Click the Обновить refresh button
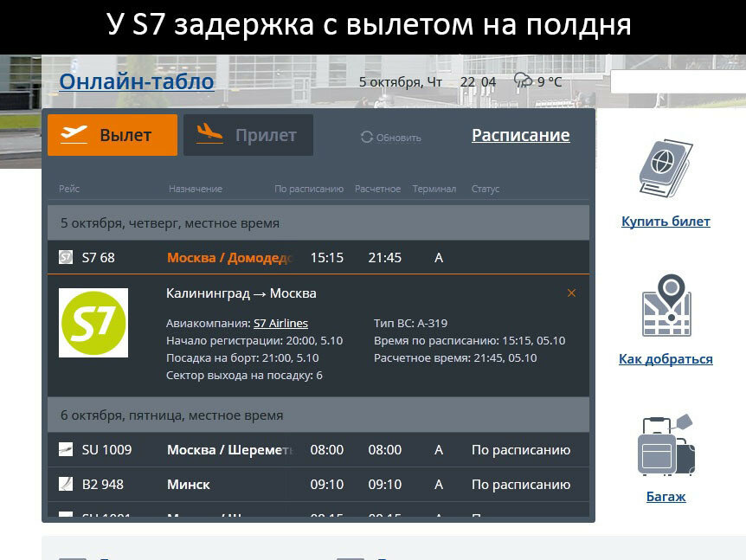The width and height of the screenshot is (746, 560). pyautogui.click(x=390, y=138)
